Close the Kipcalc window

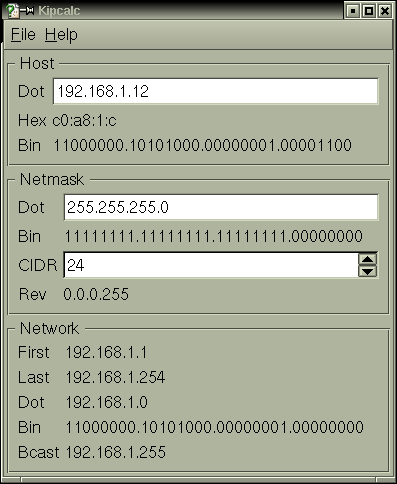[385, 11]
